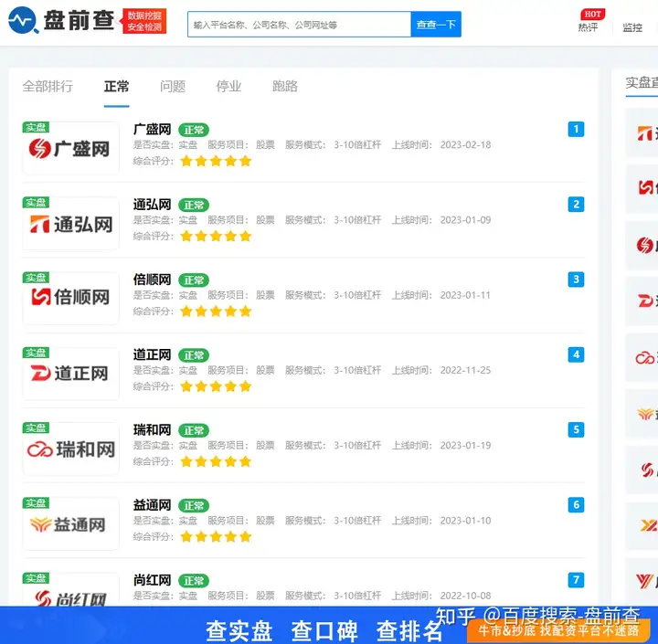Click the 瑞和网 title link
The image size is (658, 644).
point(152,429)
